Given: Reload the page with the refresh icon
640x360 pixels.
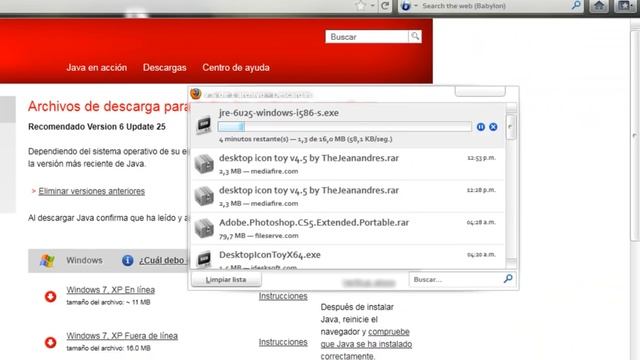Looking at the screenshot, I should point(385,6).
